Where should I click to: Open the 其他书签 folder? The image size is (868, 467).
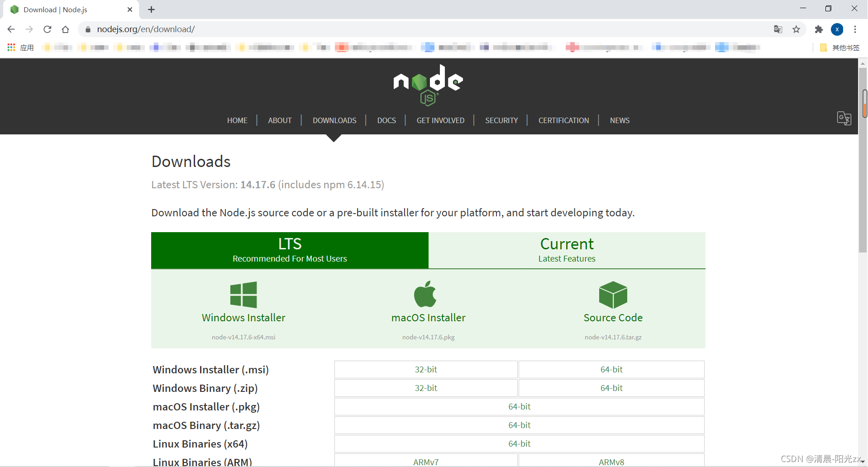840,48
